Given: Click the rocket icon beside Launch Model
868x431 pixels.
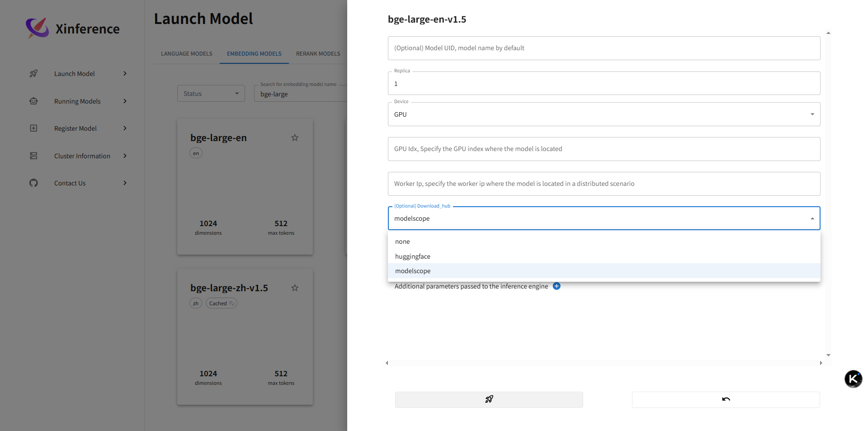Looking at the screenshot, I should pyautogui.click(x=33, y=73).
